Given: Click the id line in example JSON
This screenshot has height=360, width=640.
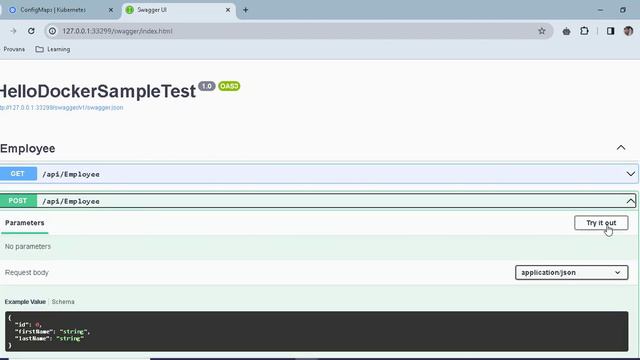Looking at the screenshot, I should click(28, 324).
